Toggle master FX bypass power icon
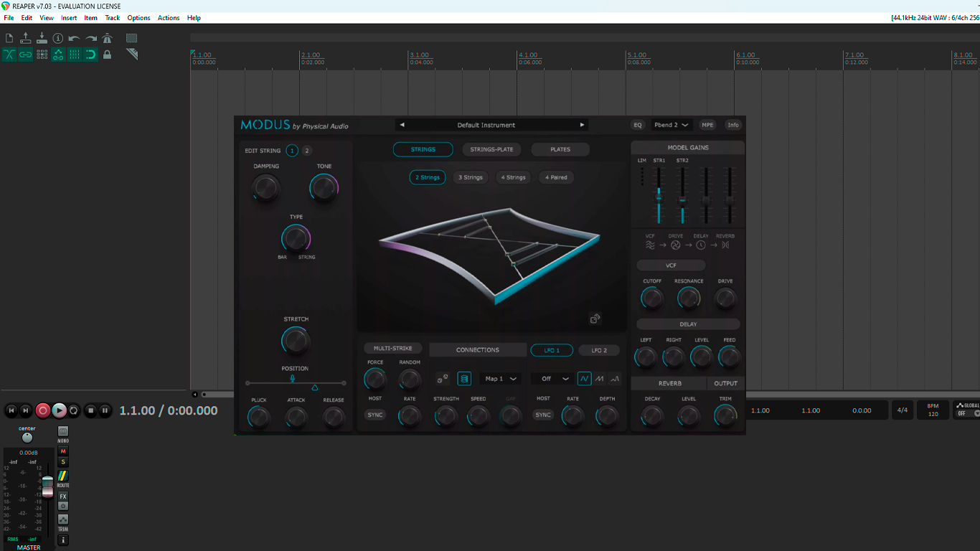The image size is (980, 551). [63, 506]
